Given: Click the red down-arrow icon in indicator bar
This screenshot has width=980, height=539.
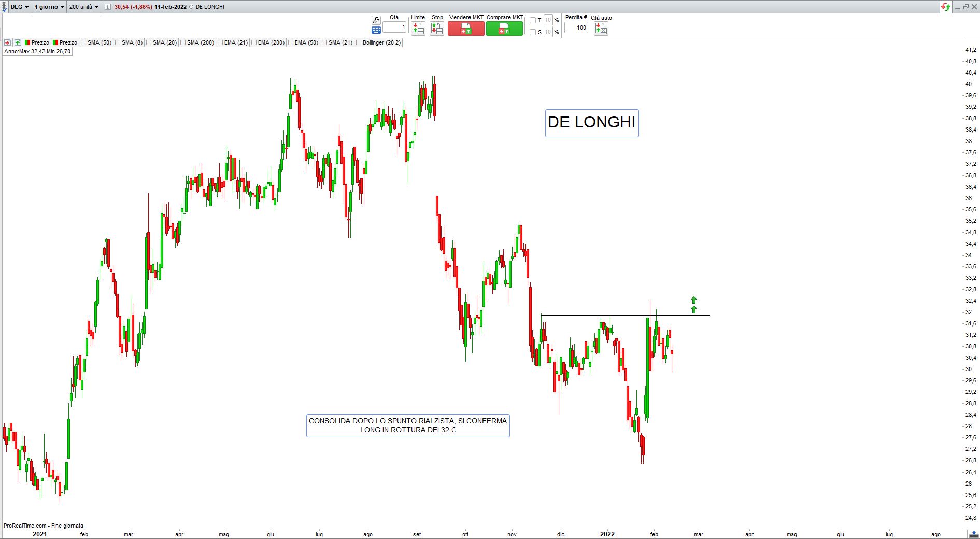Looking at the screenshot, I should [x=8, y=42].
